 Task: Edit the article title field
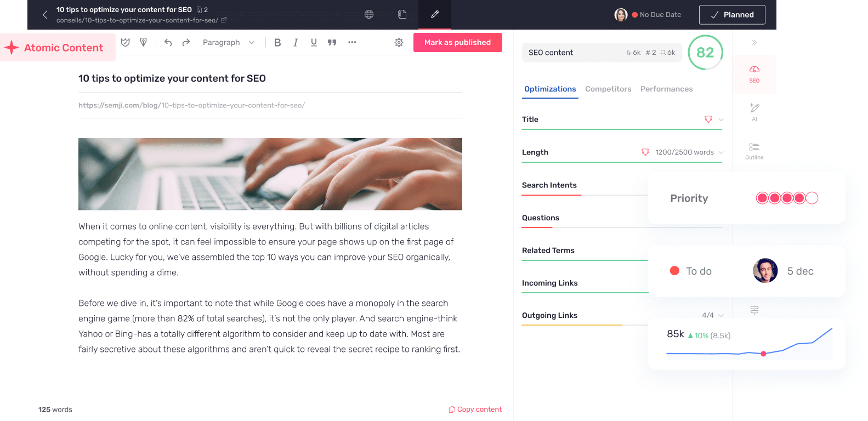click(x=270, y=78)
